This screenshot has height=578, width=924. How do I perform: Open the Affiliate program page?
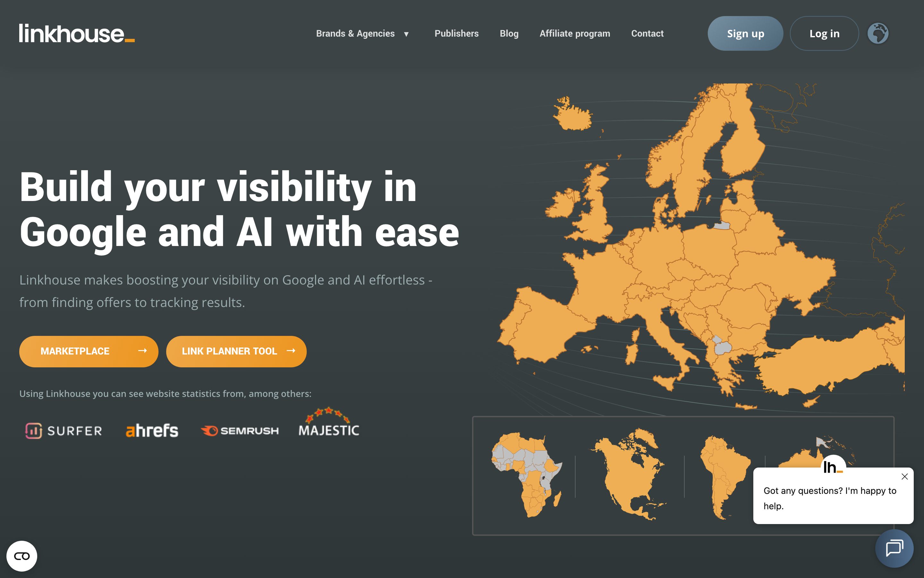[x=575, y=34]
